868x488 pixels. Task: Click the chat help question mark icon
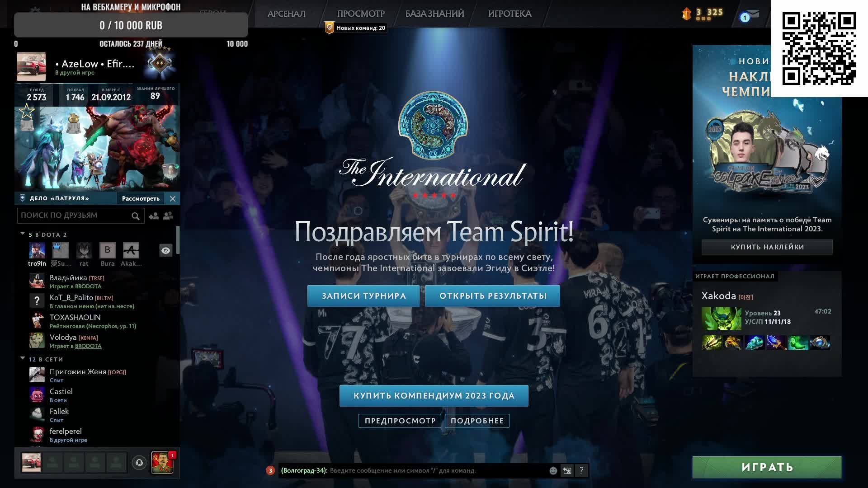tap(581, 471)
